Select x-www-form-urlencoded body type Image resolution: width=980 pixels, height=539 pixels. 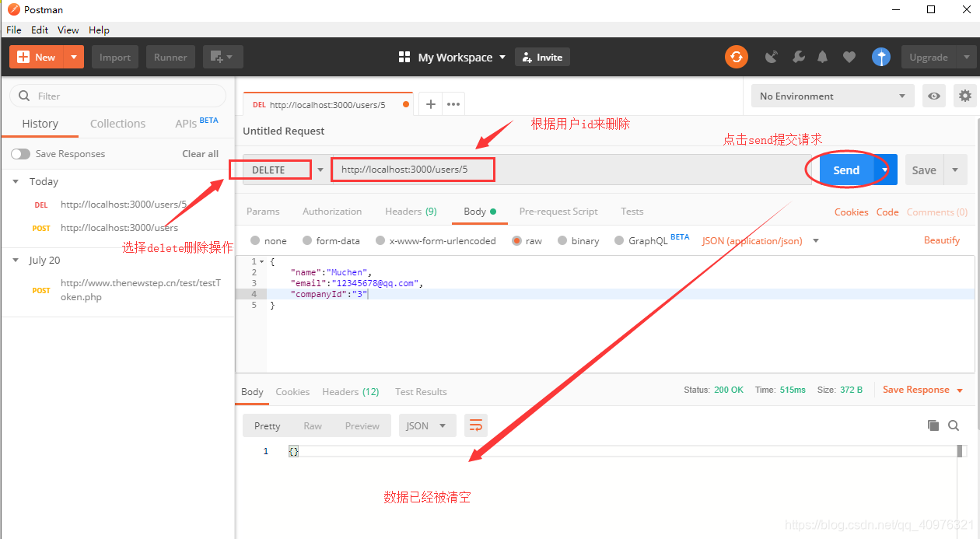380,241
